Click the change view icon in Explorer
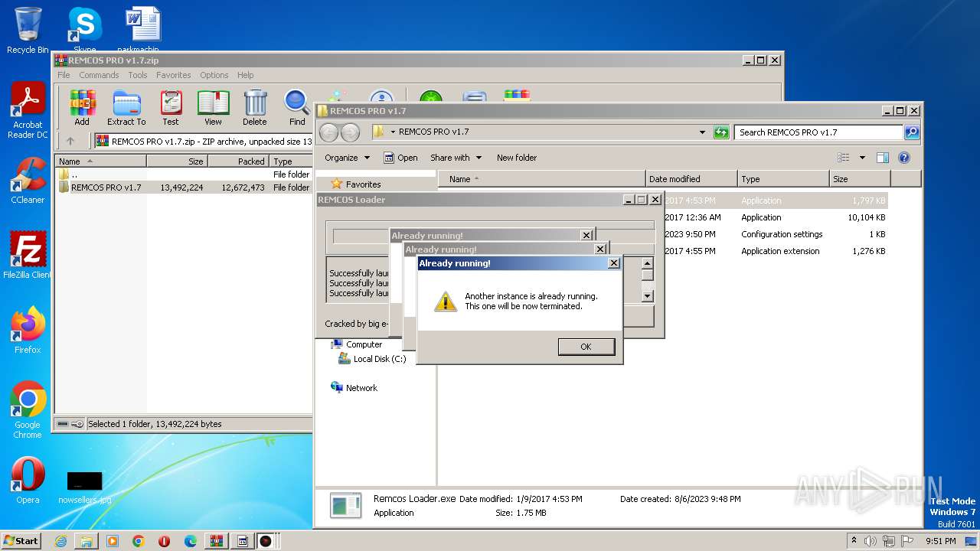 point(844,158)
